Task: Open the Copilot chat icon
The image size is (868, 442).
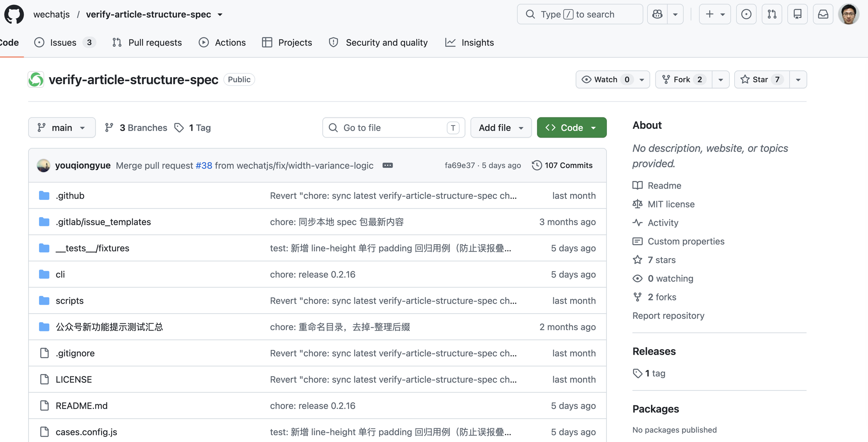Action: pyautogui.click(x=657, y=14)
